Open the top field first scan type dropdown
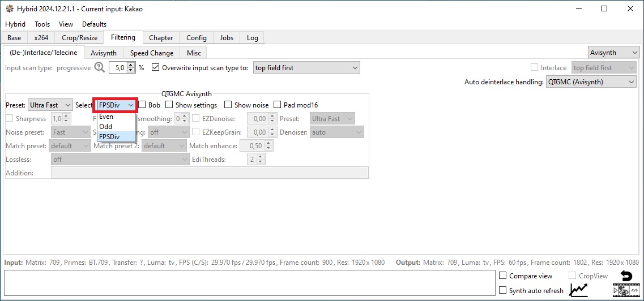Viewport: 644px width, 301px height. pos(306,67)
